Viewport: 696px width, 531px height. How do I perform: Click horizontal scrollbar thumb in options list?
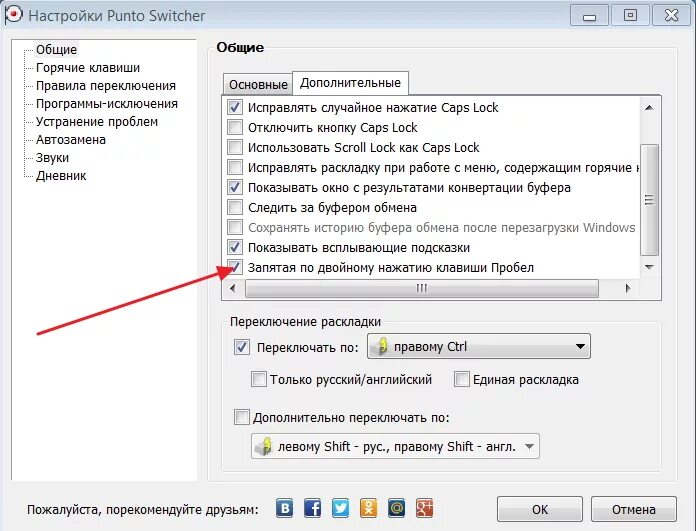(x=422, y=289)
